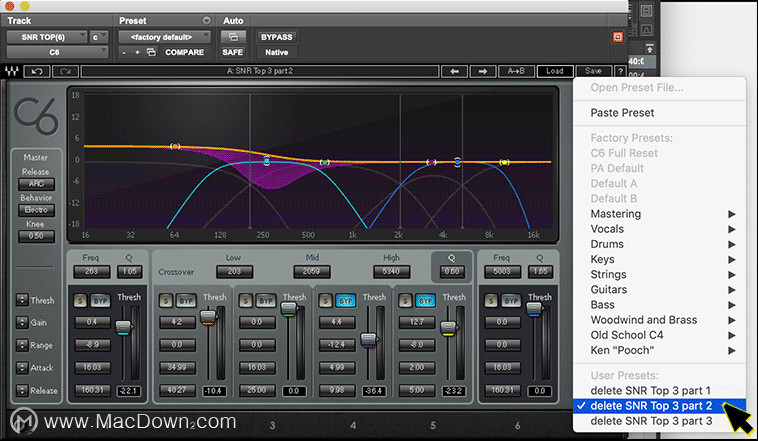Screen dimensions: 758x441
Task: Toggle master Release ARC button
Action: point(36,184)
